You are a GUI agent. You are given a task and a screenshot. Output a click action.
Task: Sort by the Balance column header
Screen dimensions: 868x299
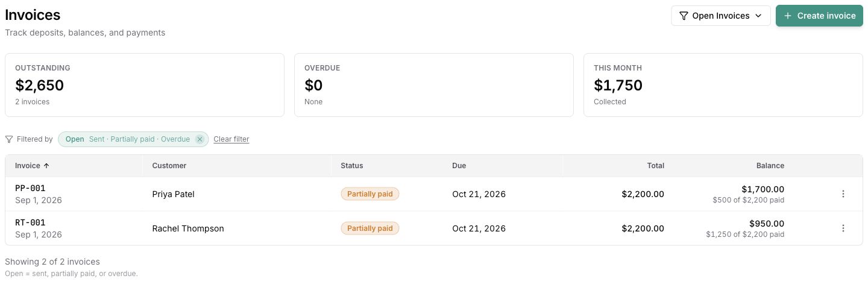pos(770,166)
